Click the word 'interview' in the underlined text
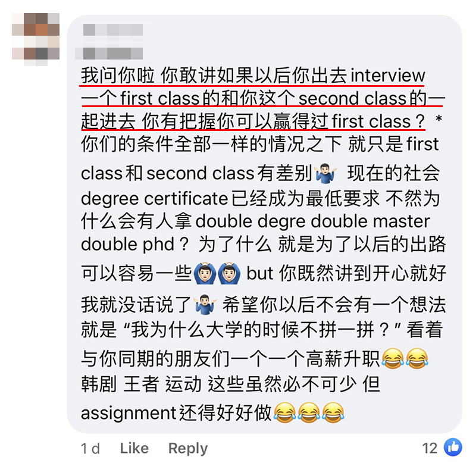 [388, 75]
